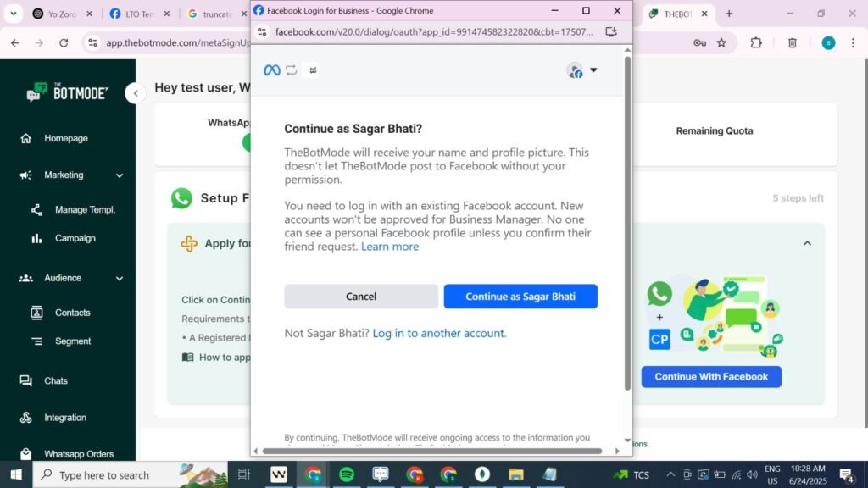This screenshot has height=488, width=868.
Task: Bookmark this page with the star icon
Action: click(x=722, y=42)
